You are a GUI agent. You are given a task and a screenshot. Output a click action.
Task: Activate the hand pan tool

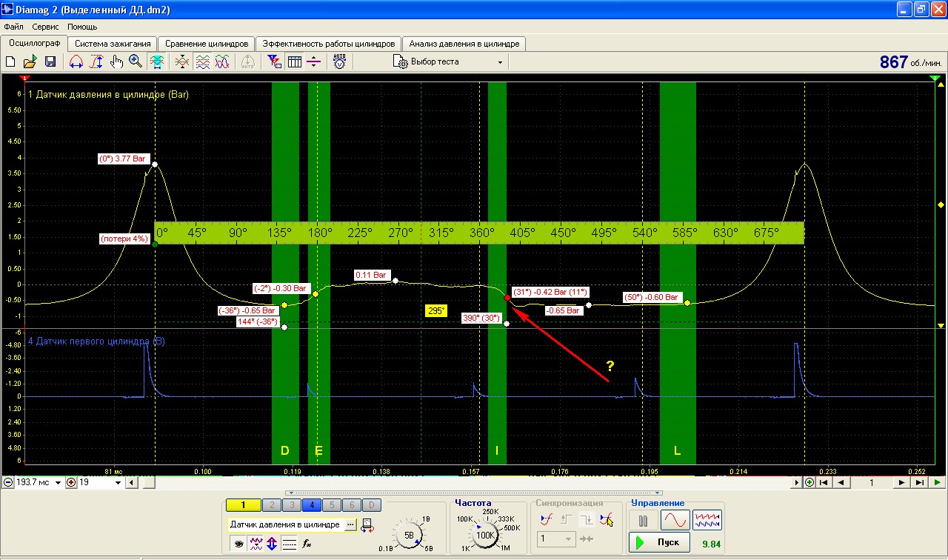click(x=116, y=62)
